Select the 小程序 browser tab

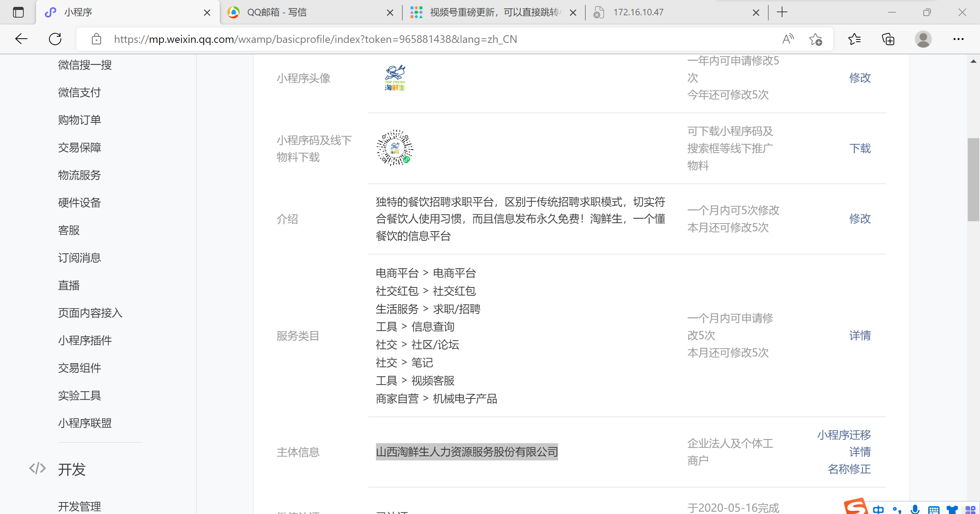pyautogui.click(x=128, y=12)
